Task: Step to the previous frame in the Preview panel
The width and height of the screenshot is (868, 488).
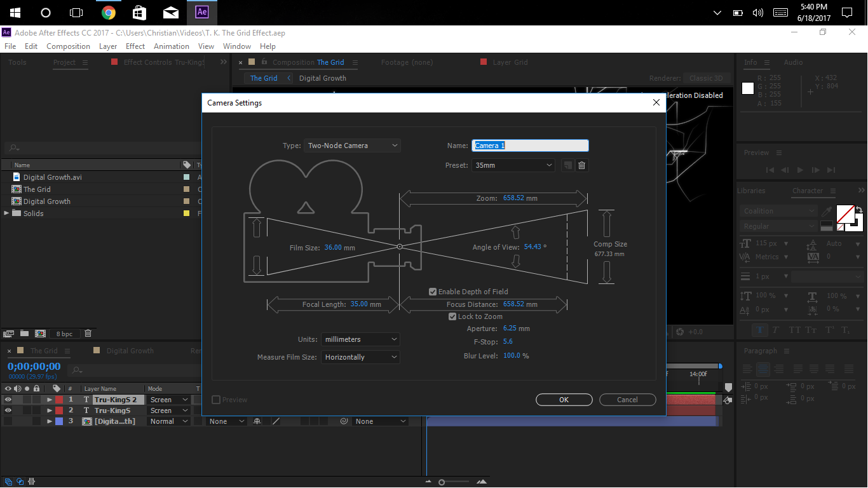Action: click(x=785, y=170)
